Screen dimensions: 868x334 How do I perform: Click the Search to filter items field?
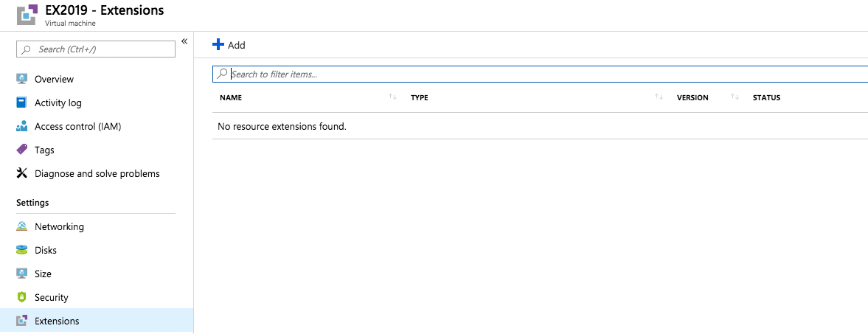(x=546, y=74)
